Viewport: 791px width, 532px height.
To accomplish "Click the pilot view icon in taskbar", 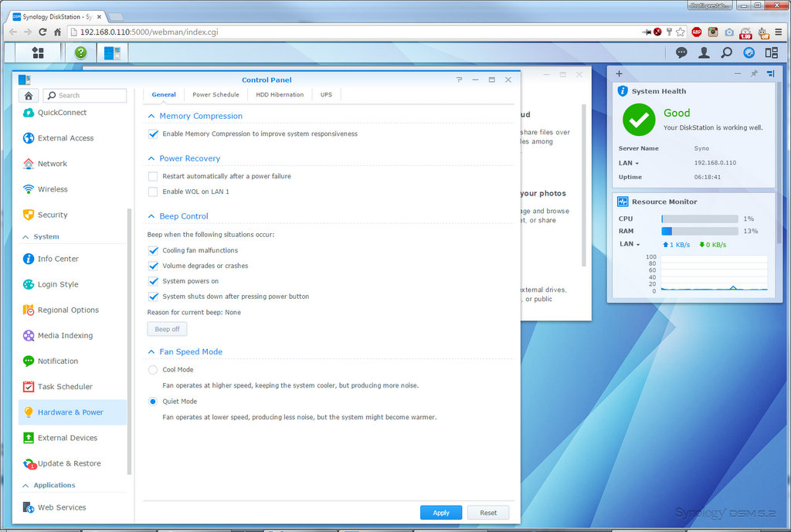I will 749,53.
